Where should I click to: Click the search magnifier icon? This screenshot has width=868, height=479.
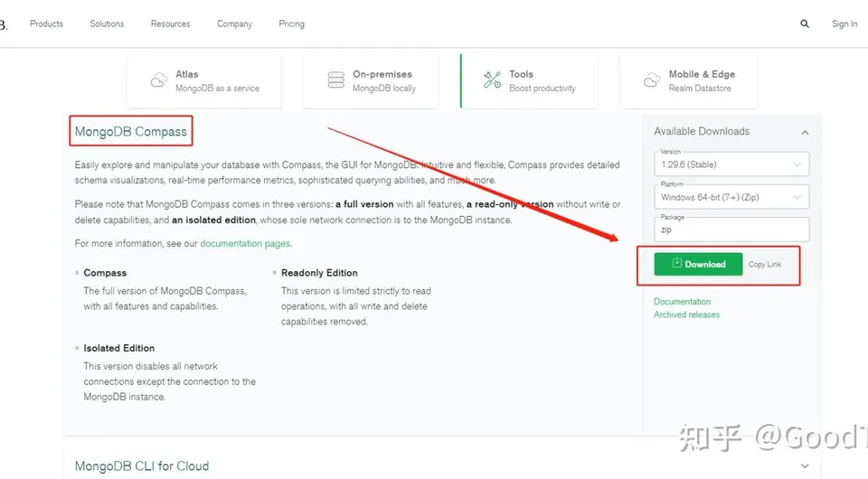coord(805,23)
